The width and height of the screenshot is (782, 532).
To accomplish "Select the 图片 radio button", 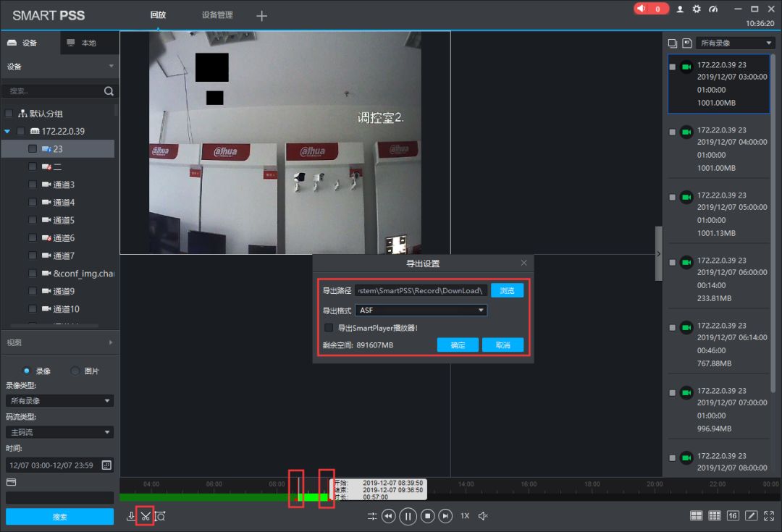I will (75, 371).
